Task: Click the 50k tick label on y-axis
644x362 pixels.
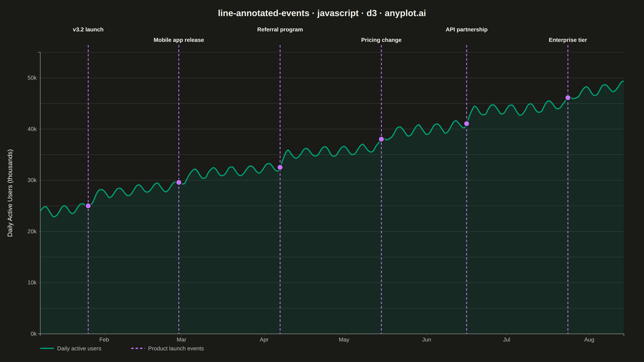Action: 32,78
